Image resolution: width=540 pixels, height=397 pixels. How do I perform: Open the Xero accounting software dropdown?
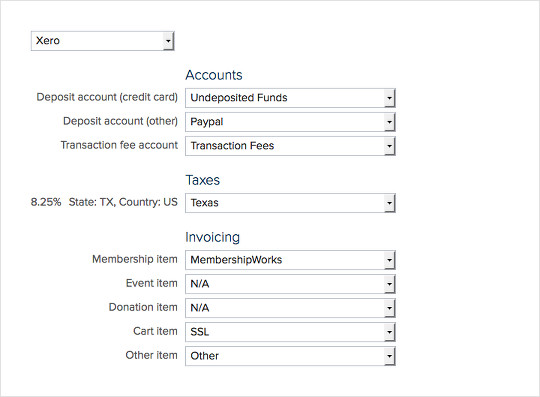(102, 41)
